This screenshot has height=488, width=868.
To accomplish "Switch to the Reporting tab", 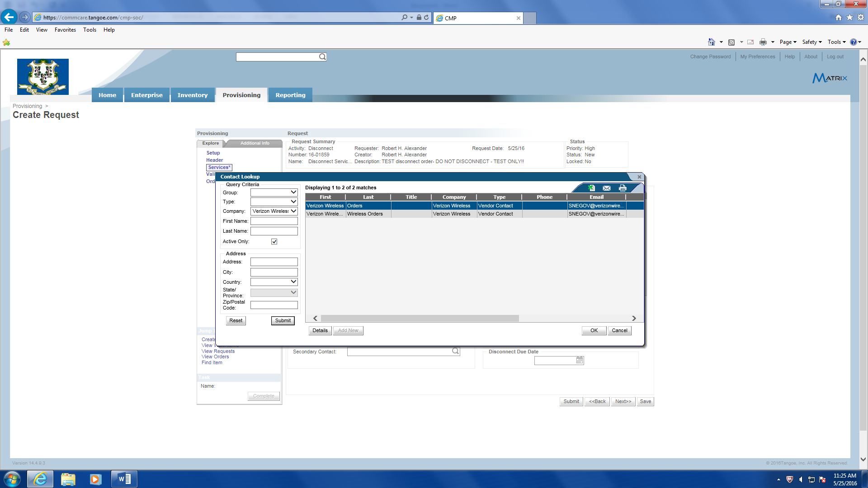I will 290,95.
